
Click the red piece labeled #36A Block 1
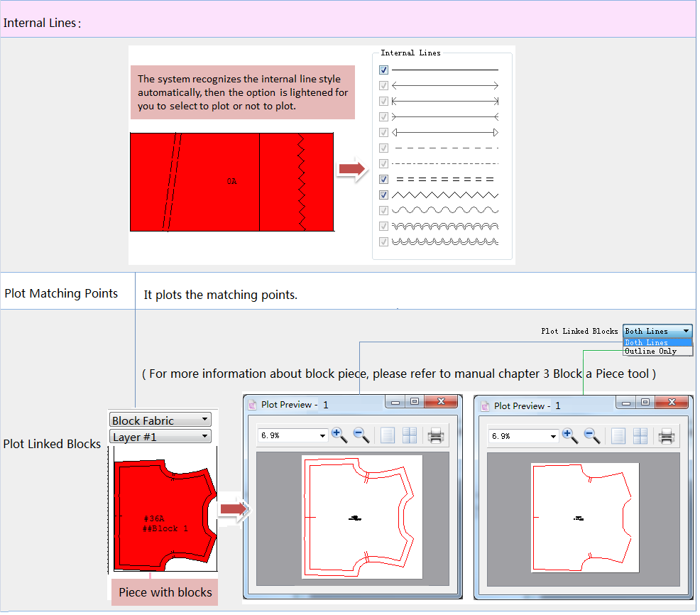point(160,515)
